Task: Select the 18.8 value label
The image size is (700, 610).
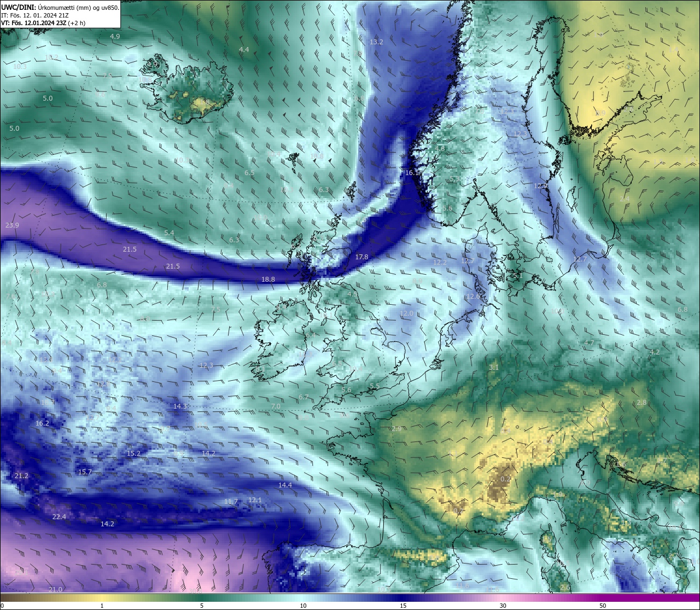Action: 268,279
